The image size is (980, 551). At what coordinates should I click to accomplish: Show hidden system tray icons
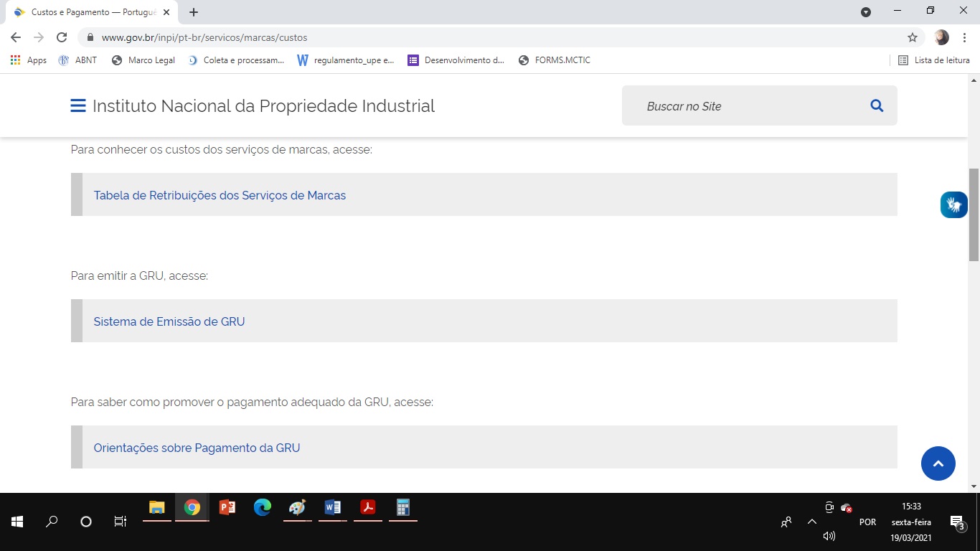[812, 522]
